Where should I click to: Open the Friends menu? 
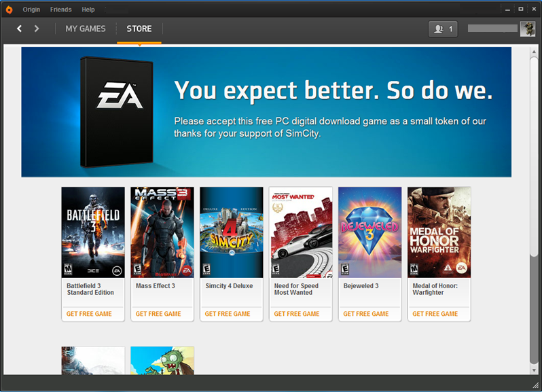(x=60, y=10)
